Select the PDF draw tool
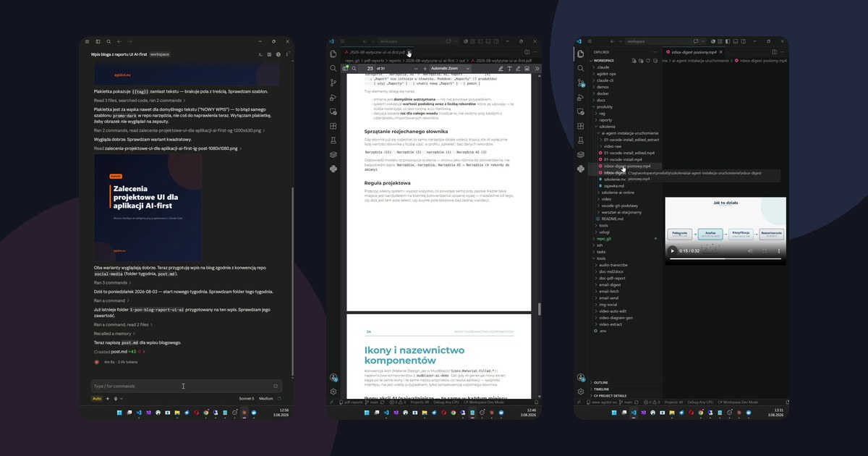This screenshot has height=456, width=868. (518, 68)
